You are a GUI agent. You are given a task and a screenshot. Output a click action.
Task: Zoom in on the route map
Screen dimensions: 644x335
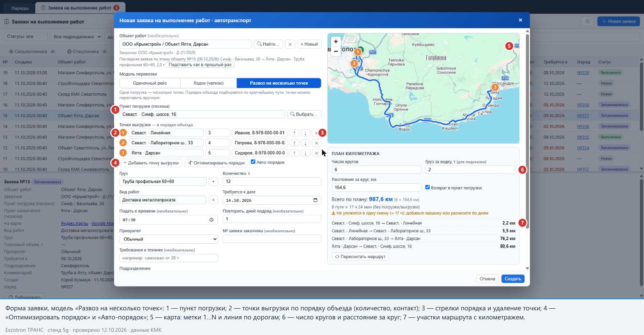[336, 42]
